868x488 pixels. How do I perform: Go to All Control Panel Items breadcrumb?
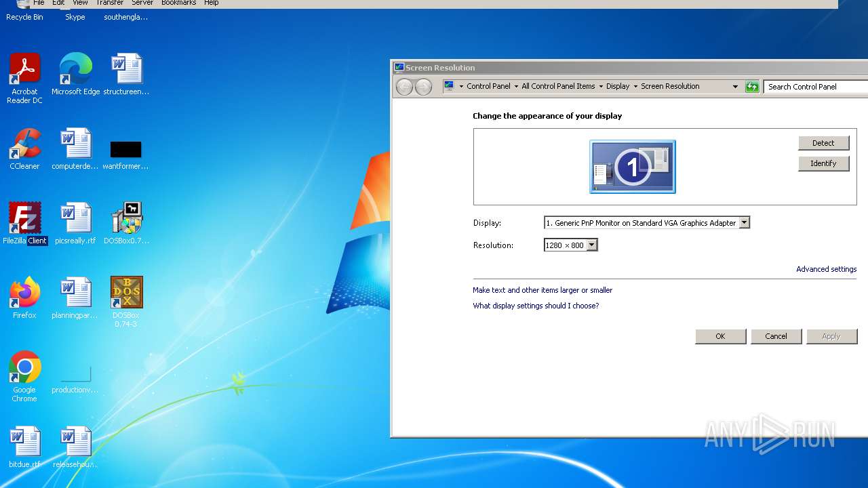pyautogui.click(x=558, y=86)
